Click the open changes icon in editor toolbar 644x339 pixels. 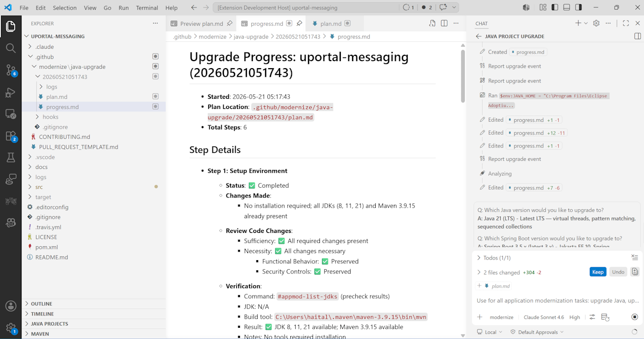pyautogui.click(x=432, y=24)
